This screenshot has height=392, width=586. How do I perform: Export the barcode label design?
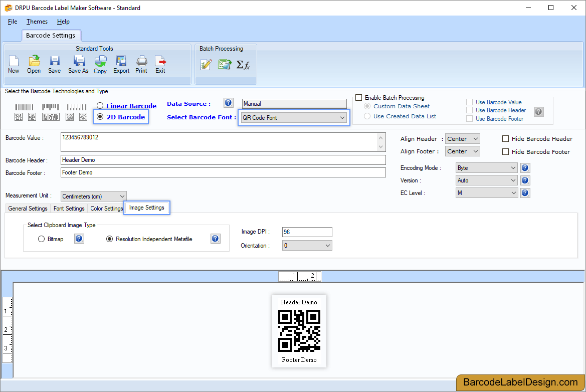coord(121,64)
